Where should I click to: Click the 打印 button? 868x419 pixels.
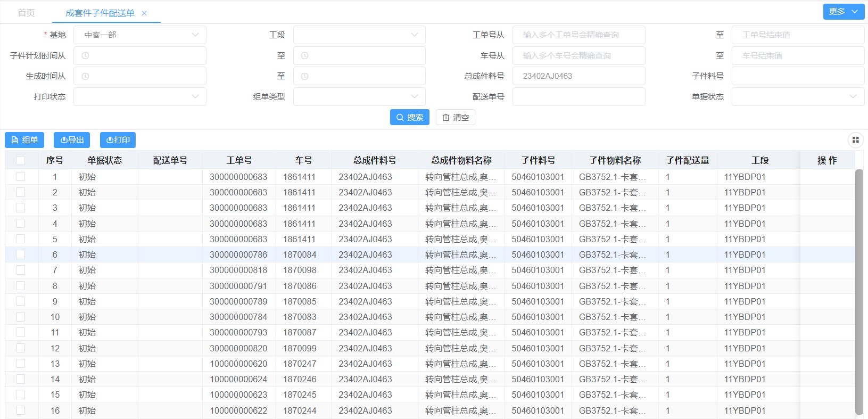(x=118, y=140)
